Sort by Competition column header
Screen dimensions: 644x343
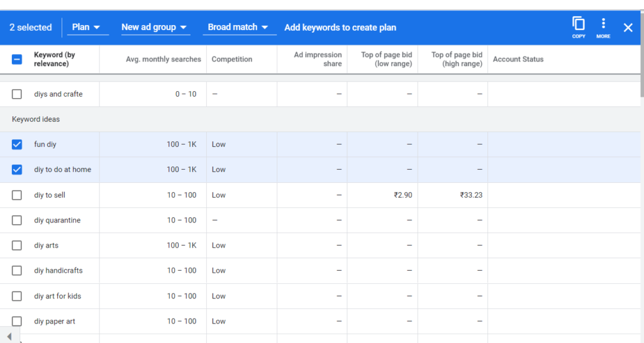tap(232, 59)
